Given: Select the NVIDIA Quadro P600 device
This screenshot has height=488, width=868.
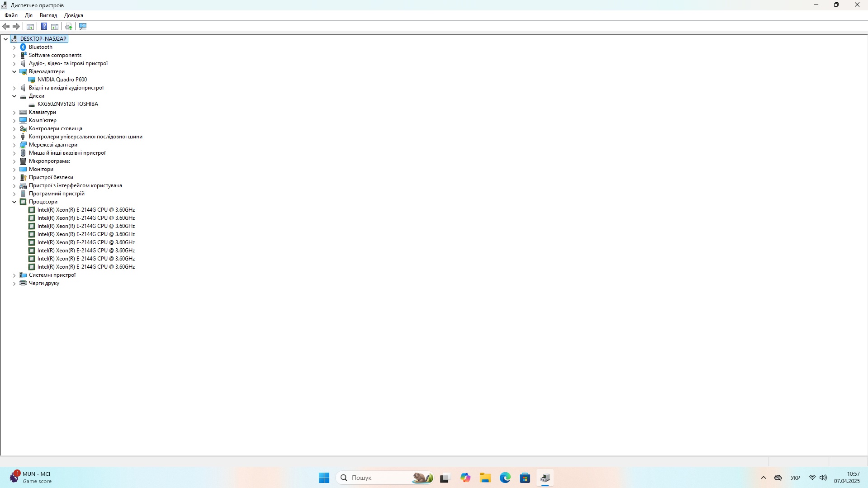Looking at the screenshot, I should tap(62, 80).
